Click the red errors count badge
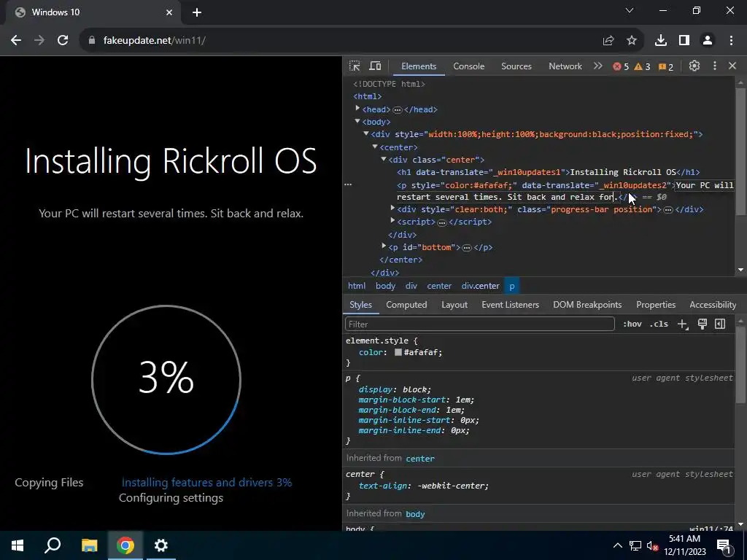The image size is (747, 560). pyautogui.click(x=621, y=66)
